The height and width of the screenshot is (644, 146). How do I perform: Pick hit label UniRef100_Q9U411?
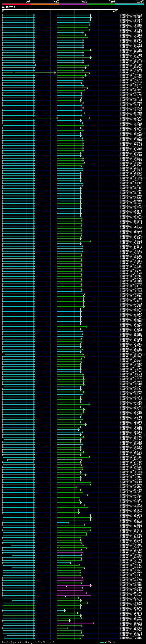(131, 628)
